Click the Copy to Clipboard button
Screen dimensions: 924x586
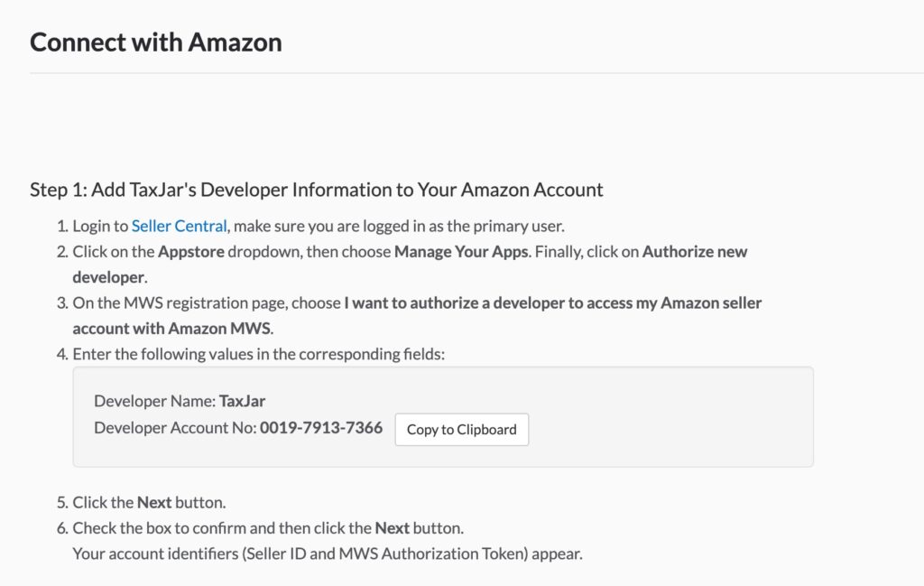tap(461, 430)
